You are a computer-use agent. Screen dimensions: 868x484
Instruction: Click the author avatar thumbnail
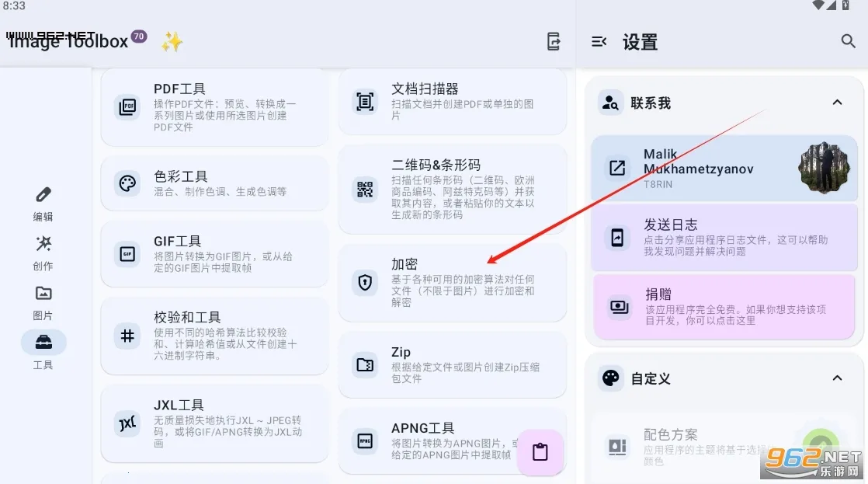(824, 168)
